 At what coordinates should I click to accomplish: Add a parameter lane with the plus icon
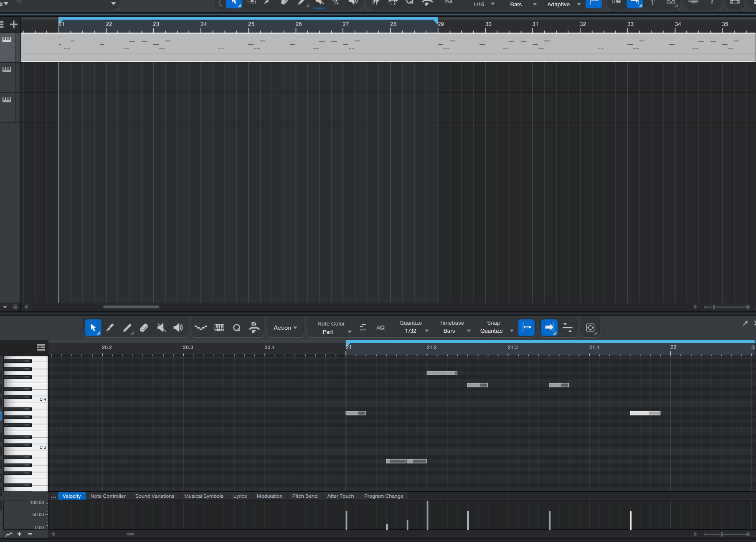click(x=19, y=534)
